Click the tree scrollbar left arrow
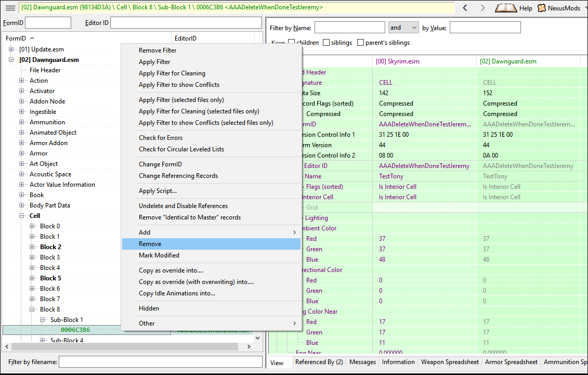The width and height of the screenshot is (588, 375). [6, 347]
